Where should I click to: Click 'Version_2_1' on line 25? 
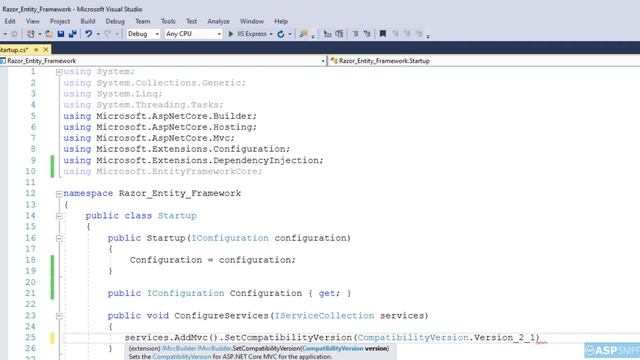[x=504, y=338]
